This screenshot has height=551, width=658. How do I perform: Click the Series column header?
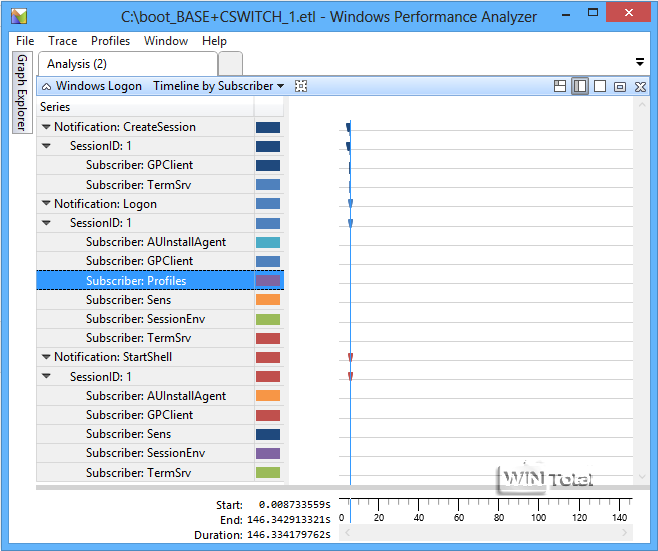pos(145,107)
